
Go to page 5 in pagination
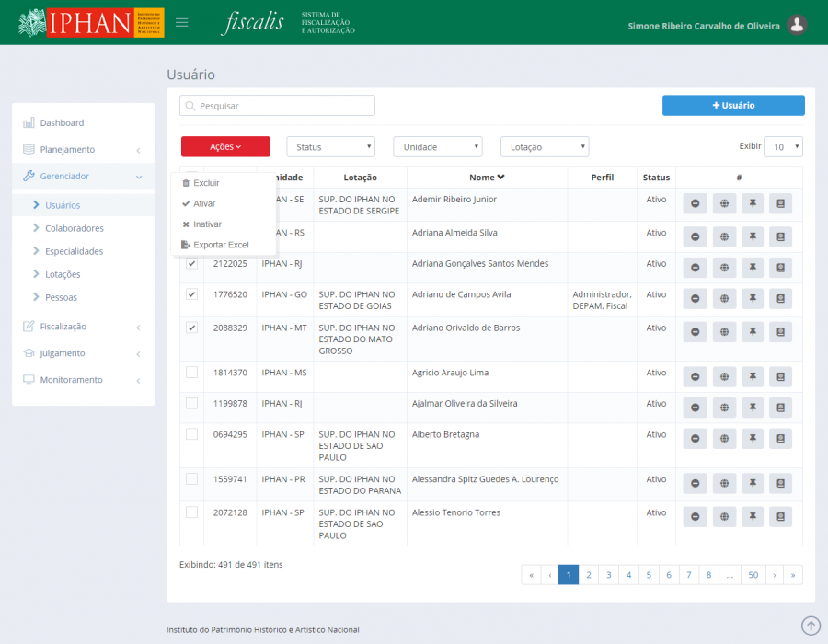(649, 575)
